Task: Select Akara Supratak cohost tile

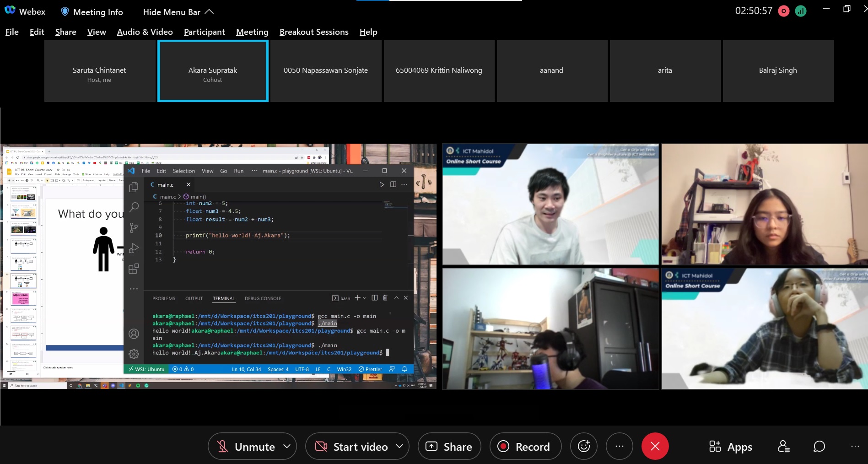Action: (213, 71)
